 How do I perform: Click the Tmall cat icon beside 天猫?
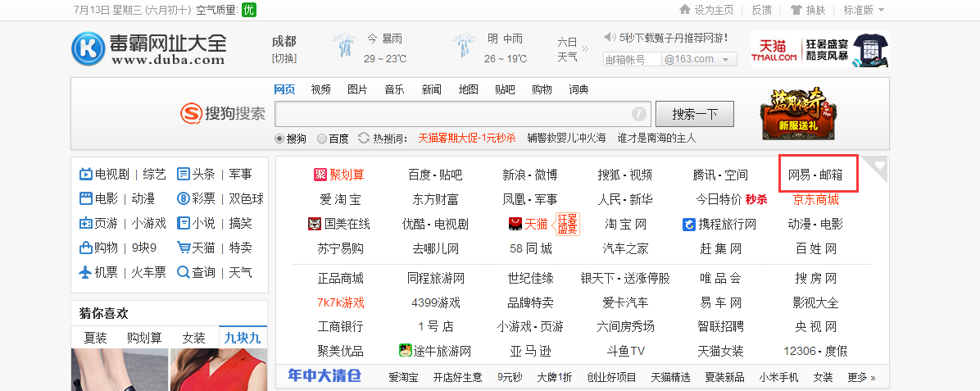[x=515, y=224]
